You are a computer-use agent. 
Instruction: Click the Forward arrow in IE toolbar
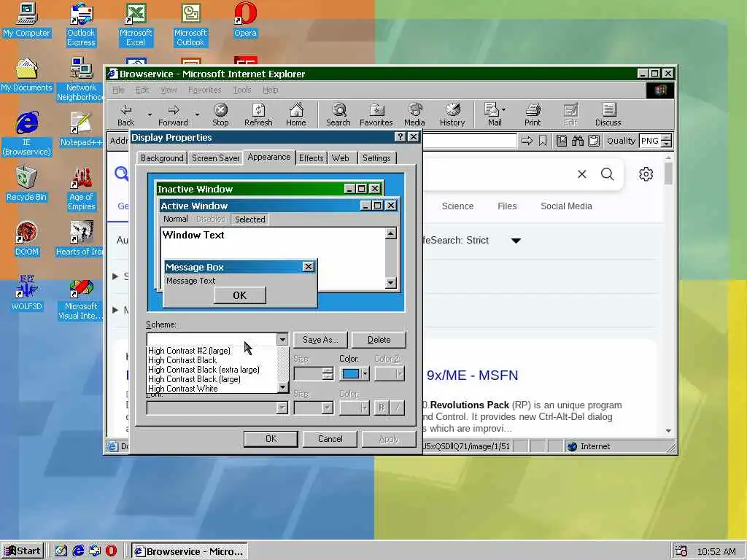pyautogui.click(x=173, y=114)
